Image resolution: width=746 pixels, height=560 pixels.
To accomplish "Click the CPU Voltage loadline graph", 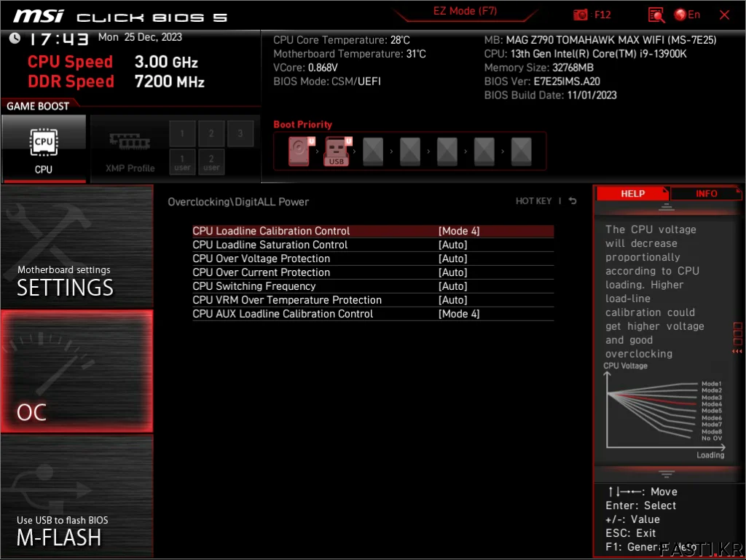I will [x=664, y=411].
